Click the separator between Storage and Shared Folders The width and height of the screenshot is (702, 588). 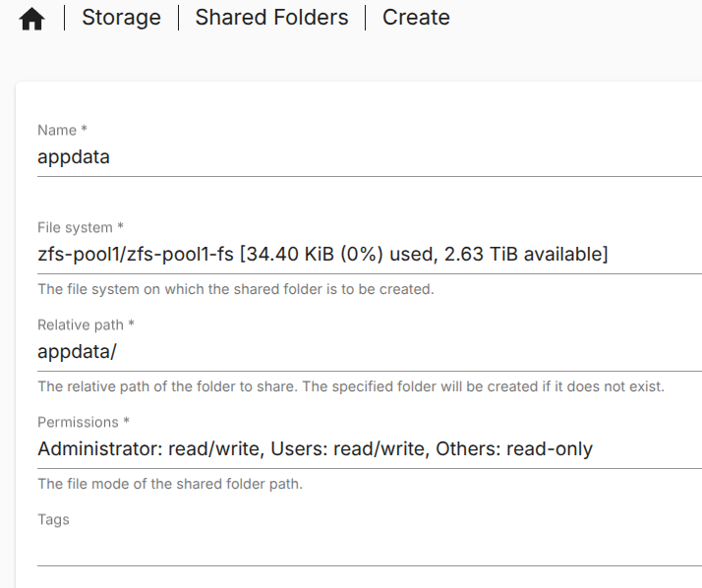pyautogui.click(x=178, y=18)
